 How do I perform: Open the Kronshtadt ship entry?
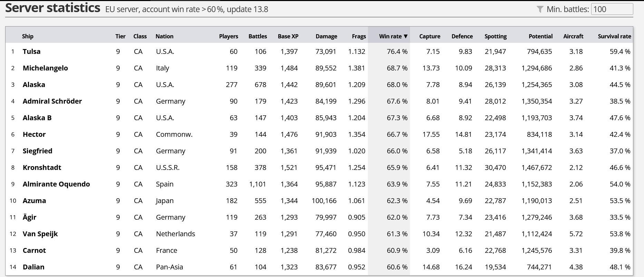point(42,168)
